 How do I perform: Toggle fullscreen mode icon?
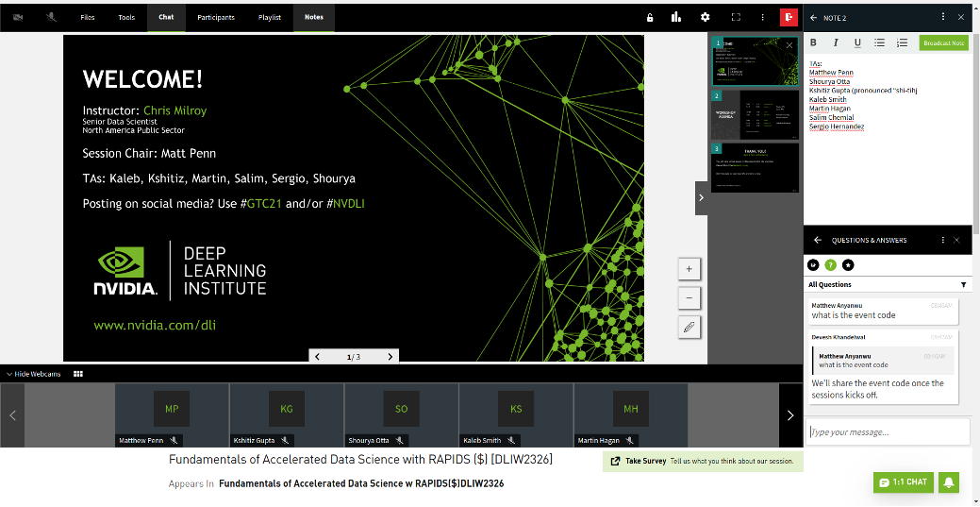[736, 18]
